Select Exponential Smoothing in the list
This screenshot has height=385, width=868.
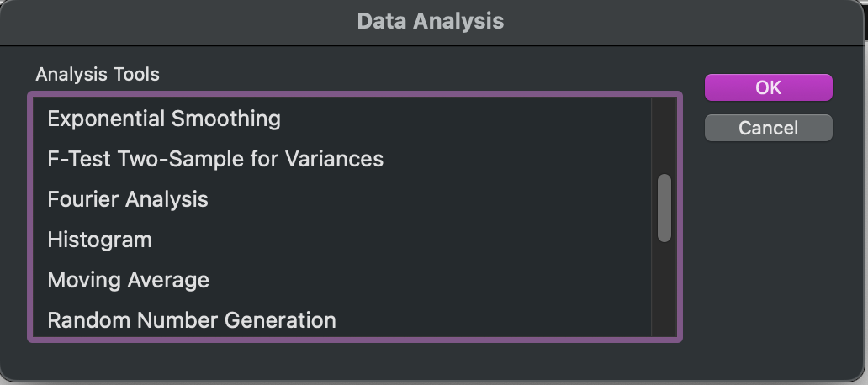(x=342, y=119)
